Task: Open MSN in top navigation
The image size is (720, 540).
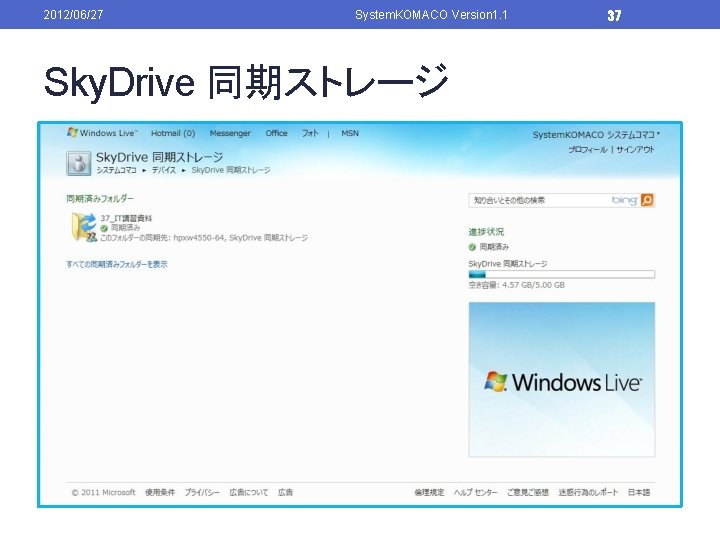Action: (x=350, y=133)
